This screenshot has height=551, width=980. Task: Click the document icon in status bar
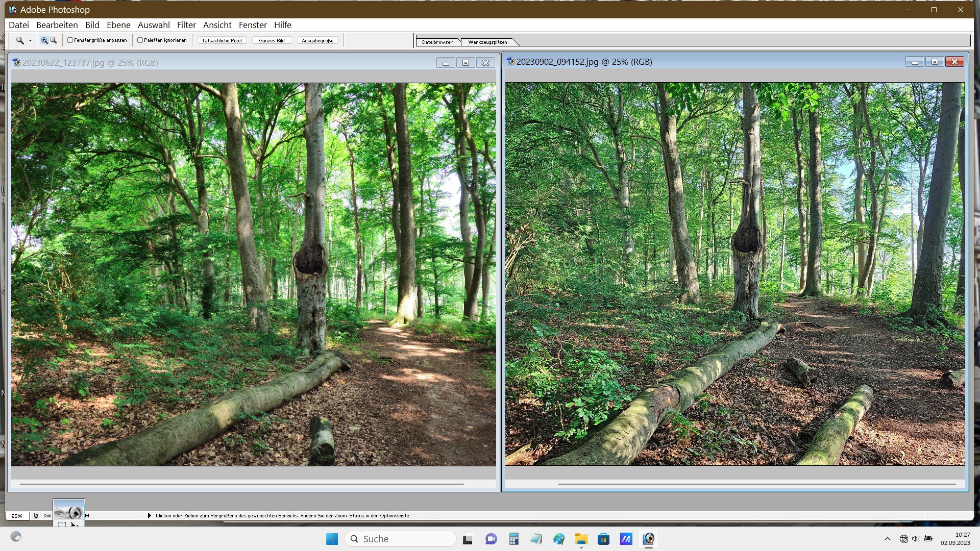point(36,516)
